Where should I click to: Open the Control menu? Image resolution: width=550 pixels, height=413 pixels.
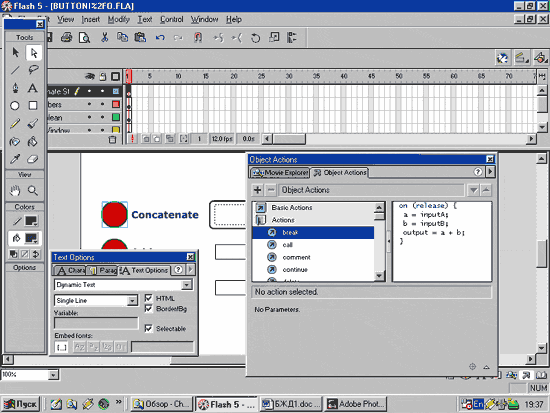(x=172, y=20)
